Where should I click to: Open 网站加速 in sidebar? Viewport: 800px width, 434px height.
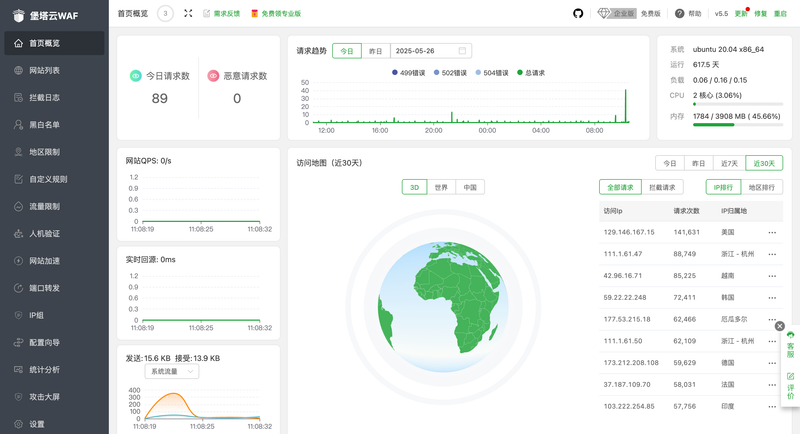click(x=54, y=261)
